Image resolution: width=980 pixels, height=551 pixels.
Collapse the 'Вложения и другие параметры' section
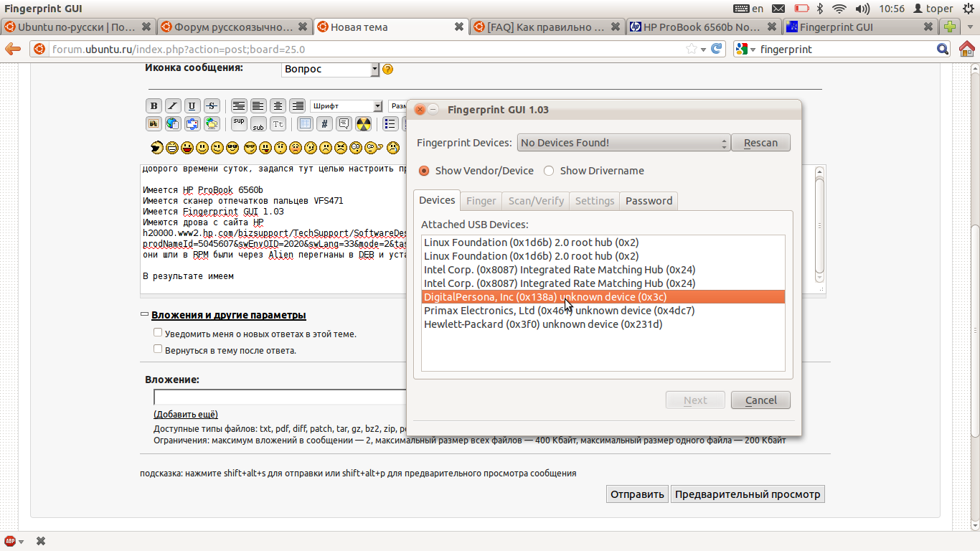(145, 315)
